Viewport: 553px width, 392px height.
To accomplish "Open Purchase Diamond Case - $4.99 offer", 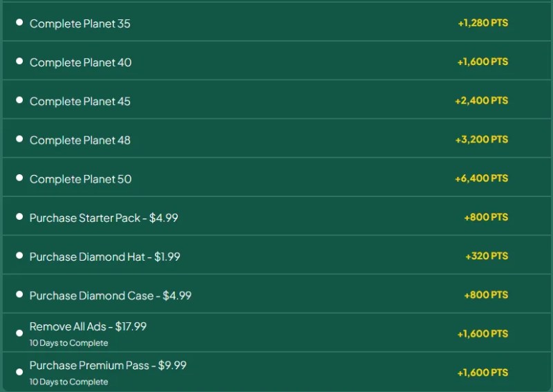I will pyautogui.click(x=111, y=295).
